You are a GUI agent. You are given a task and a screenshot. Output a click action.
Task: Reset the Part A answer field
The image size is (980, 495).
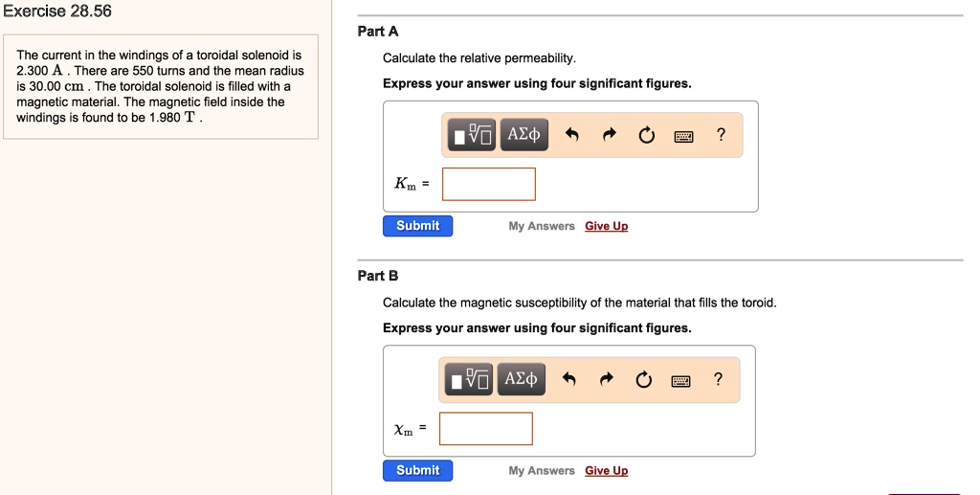pos(646,136)
